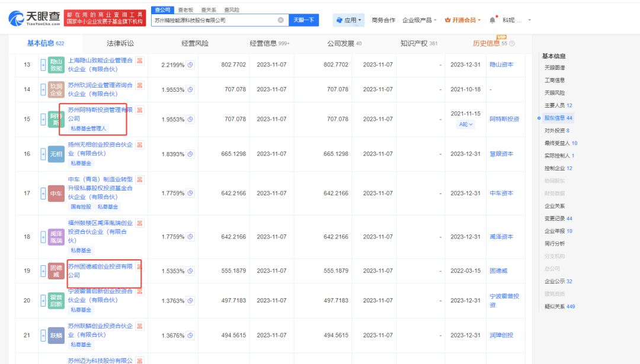Expand the 企业级产品 menu
The height and width of the screenshot is (364, 640).
419,20
